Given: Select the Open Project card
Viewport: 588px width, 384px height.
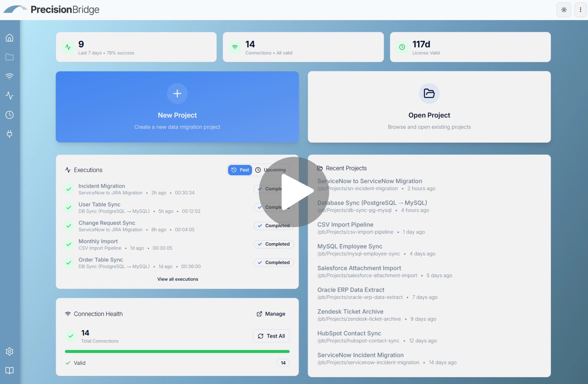Looking at the screenshot, I should [x=429, y=107].
